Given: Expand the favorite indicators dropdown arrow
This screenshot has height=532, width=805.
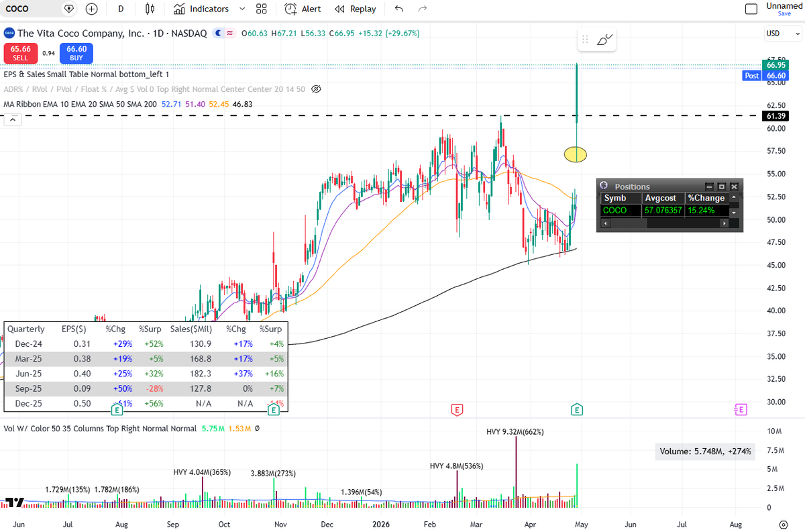Looking at the screenshot, I should coord(242,9).
